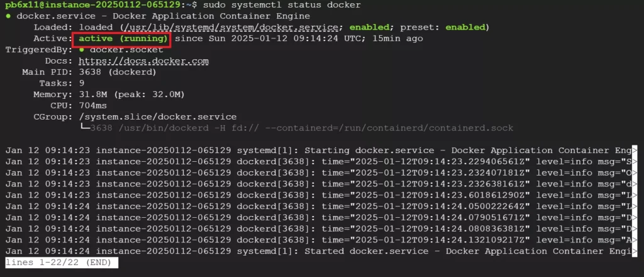The height and width of the screenshot is (277, 644).
Task: Click the lines 1-22/22 (END) pager indicator
Action: (62, 263)
